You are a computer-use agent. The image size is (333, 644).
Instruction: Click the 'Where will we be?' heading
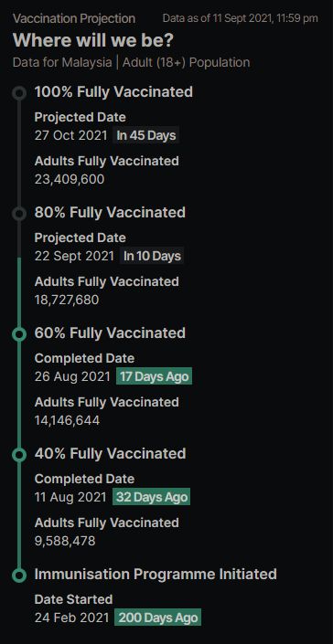point(93,40)
